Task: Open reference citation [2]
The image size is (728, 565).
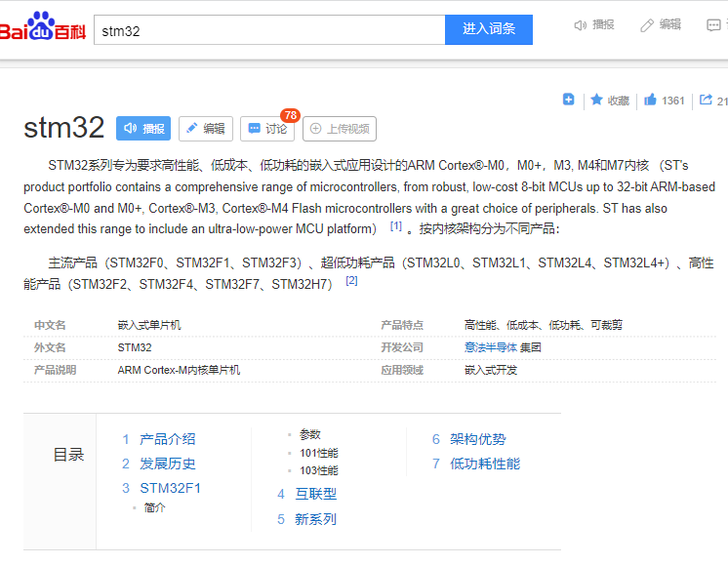Action: (351, 280)
